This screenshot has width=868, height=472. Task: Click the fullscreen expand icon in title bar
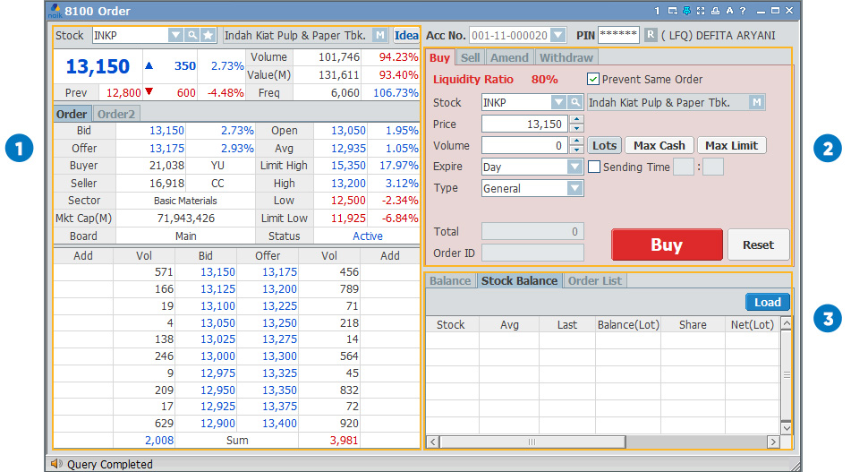point(701,11)
